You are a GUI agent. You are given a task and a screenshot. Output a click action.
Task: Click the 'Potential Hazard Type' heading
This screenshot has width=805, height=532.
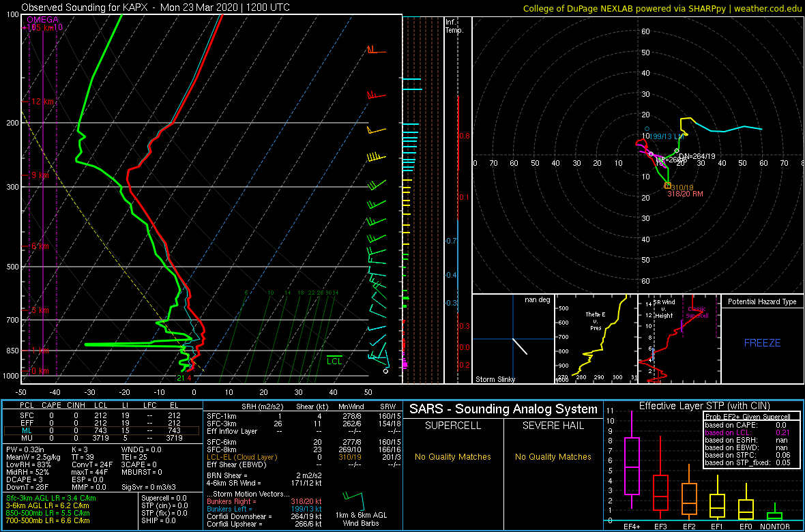pyautogui.click(x=762, y=302)
